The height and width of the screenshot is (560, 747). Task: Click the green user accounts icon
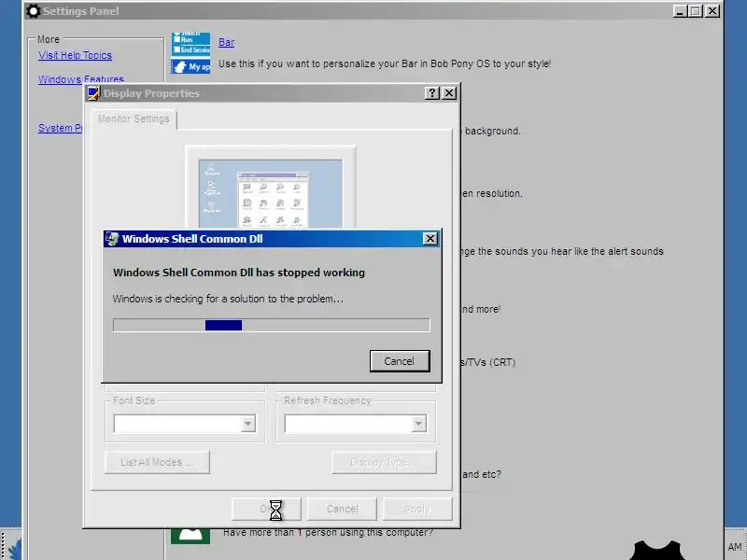click(x=190, y=536)
